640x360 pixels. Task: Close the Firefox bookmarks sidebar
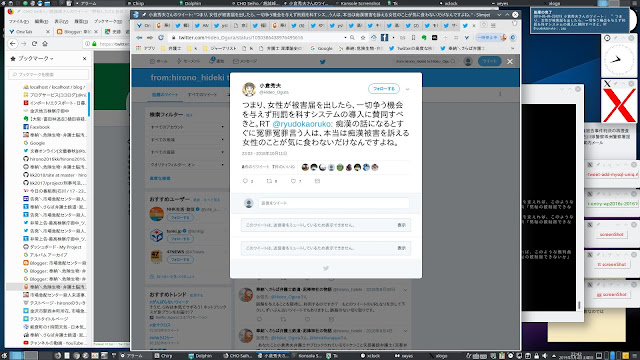84,58
